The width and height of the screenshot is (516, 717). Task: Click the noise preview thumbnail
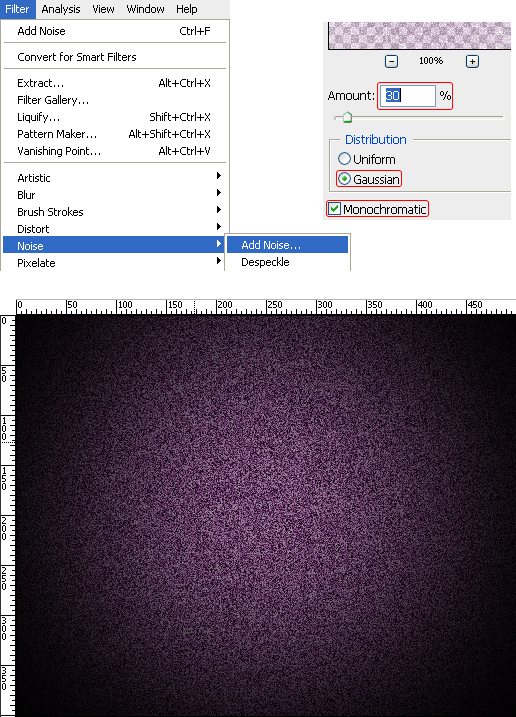pos(419,35)
